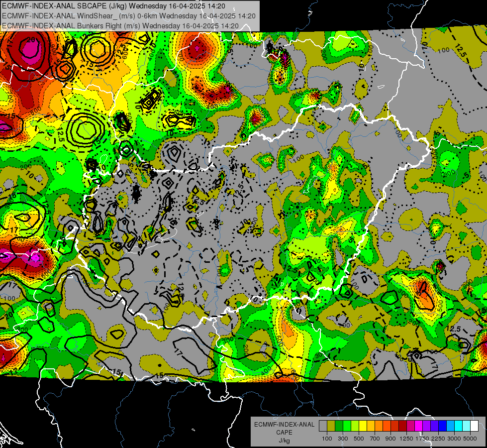The height and width of the screenshot is (448, 487).
Task: Click the 2250 legend tick label
Action: pyautogui.click(x=438, y=439)
